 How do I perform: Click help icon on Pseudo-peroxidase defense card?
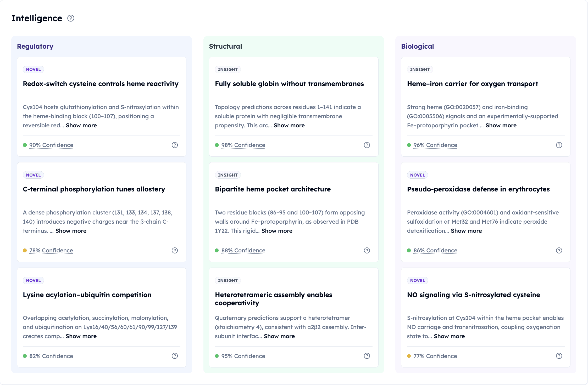click(x=559, y=251)
